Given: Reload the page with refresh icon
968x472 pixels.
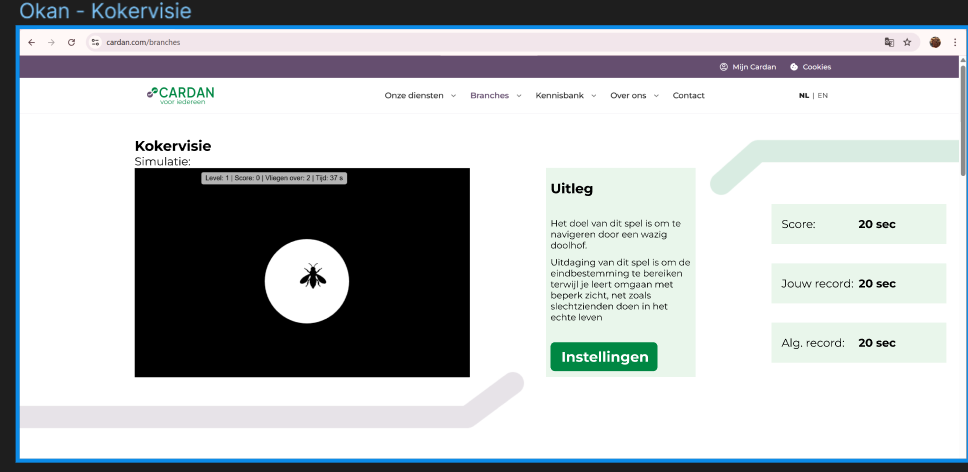Looking at the screenshot, I should point(71,42).
